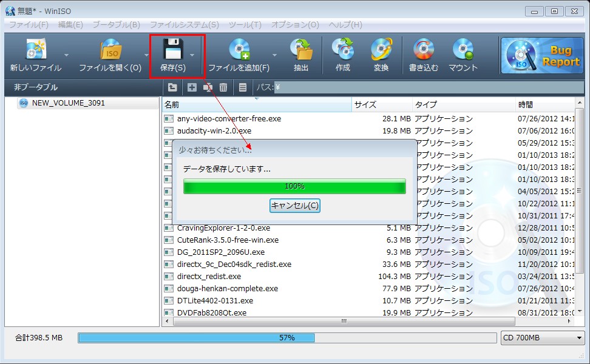Click the 77.9 MB size cell
The height and width of the screenshot is (364, 590).
pyautogui.click(x=396, y=288)
